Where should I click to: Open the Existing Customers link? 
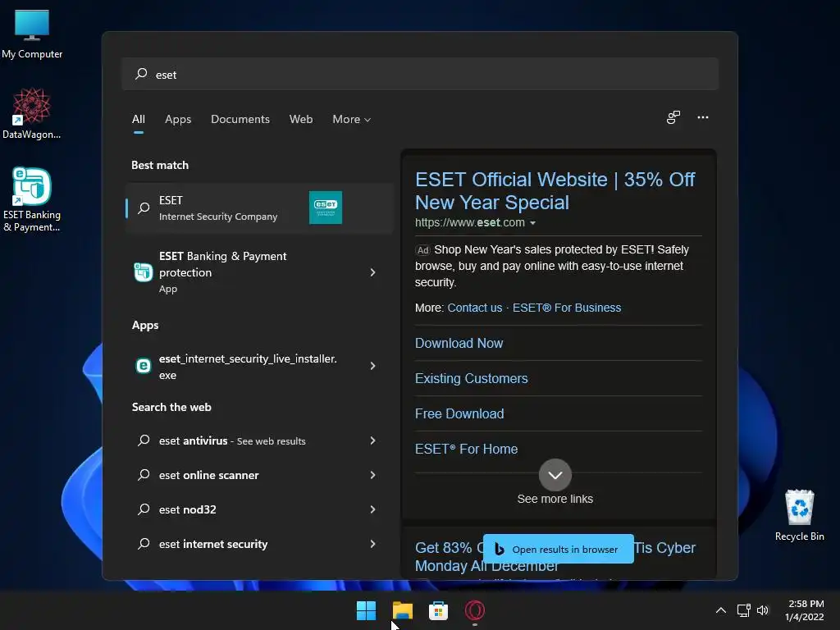(472, 378)
